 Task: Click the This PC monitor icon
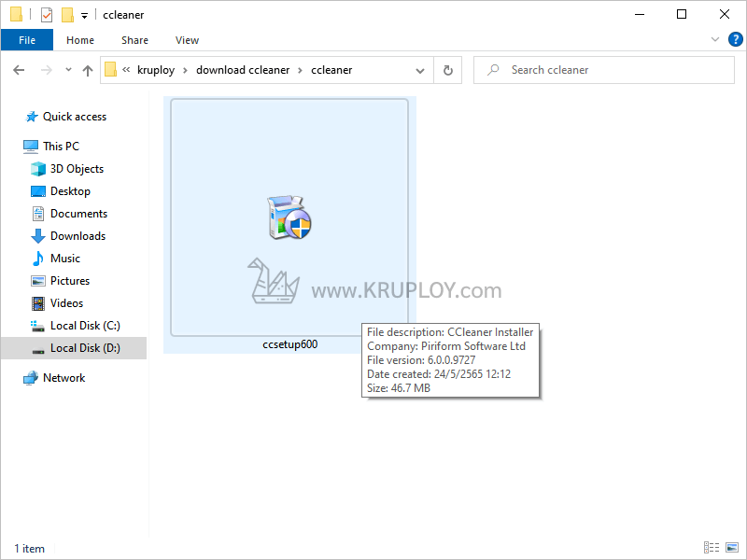31,147
